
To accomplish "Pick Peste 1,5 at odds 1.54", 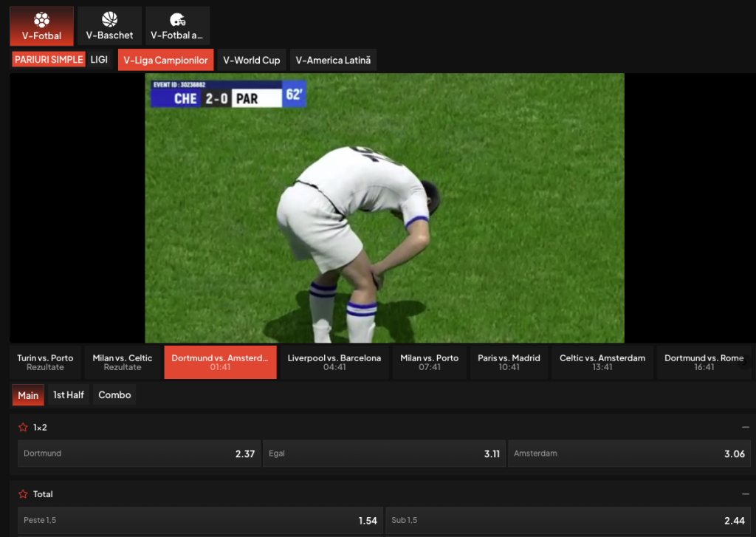I will pos(200,520).
